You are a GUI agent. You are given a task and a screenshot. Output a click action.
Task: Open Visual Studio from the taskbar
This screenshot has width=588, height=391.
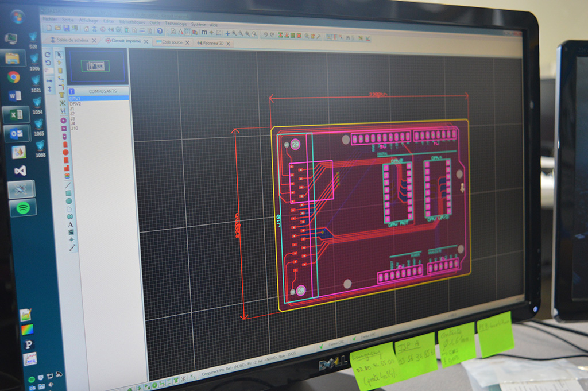pyautogui.click(x=20, y=171)
